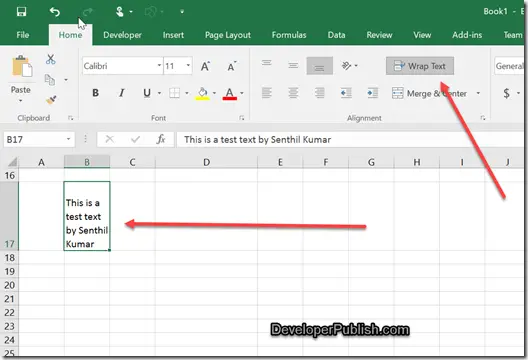Screen dimensions: 528x360
Task: Cancel entry with formula bar X
Action: [109, 139]
